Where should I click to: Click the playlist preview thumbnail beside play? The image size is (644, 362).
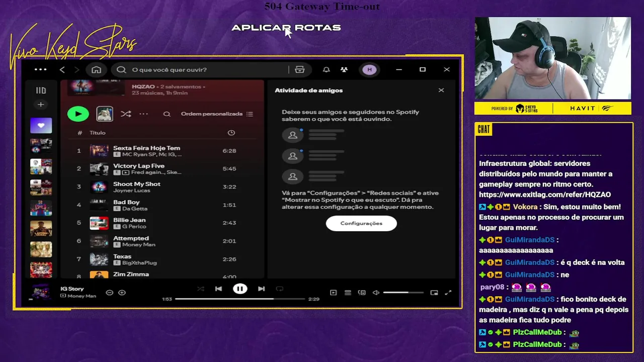105,114
